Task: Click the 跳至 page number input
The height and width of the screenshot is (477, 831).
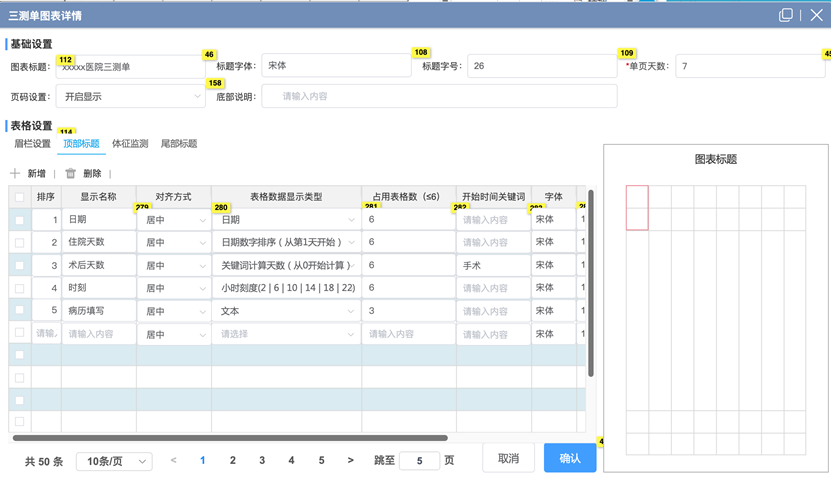Action: [x=419, y=461]
